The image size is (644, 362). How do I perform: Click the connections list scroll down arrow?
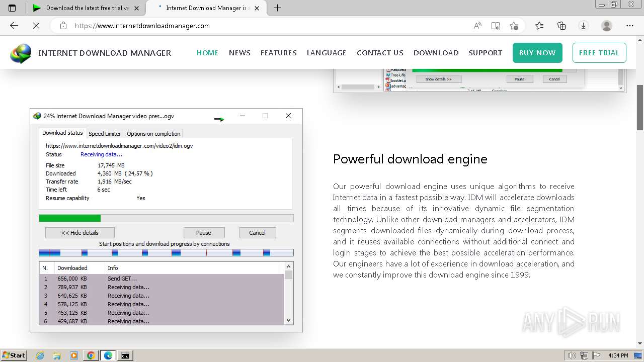pos(288,320)
